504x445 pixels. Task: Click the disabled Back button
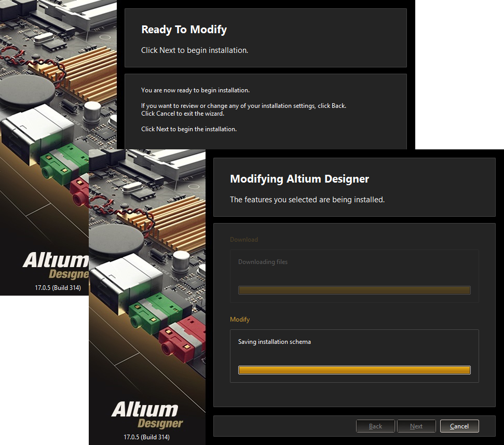tap(375, 426)
